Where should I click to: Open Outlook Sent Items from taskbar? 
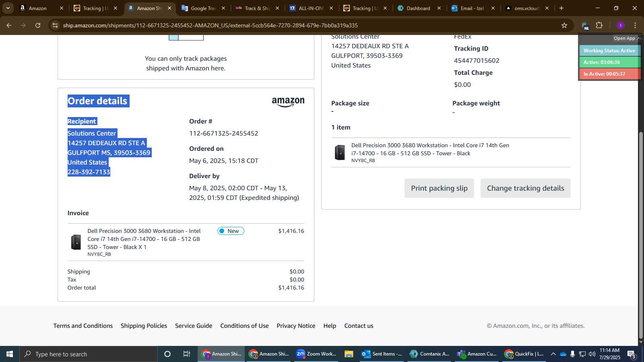[x=382, y=354]
